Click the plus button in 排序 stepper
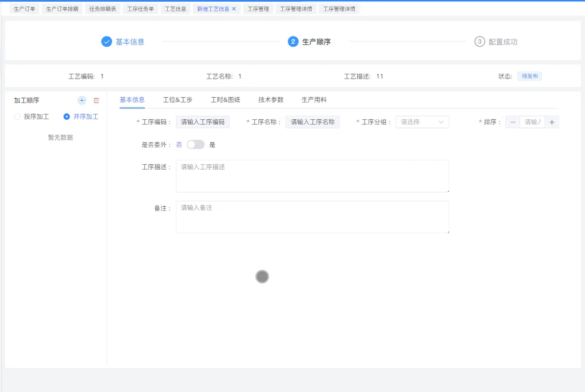Image resolution: width=585 pixels, height=392 pixels. click(551, 122)
